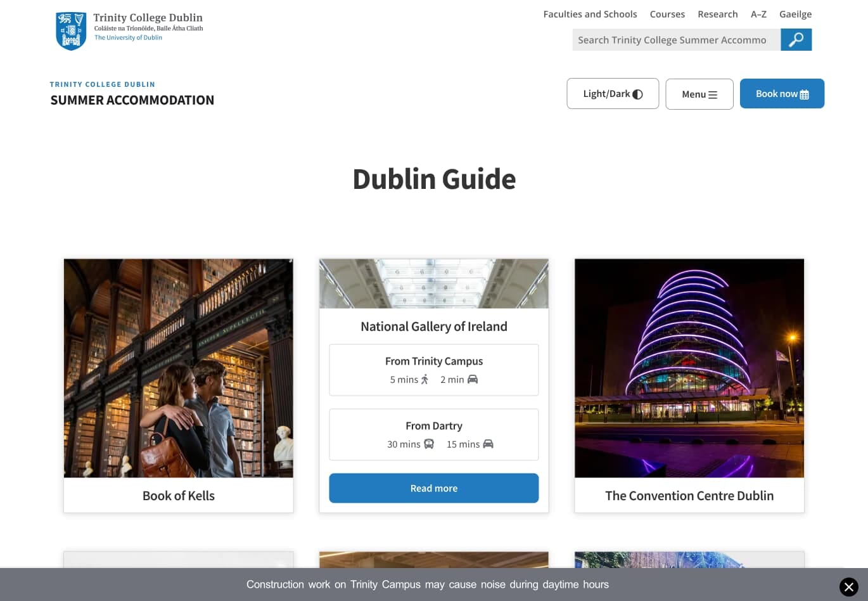Open the Research link
Viewport: 868px width, 601px height.
click(x=717, y=14)
